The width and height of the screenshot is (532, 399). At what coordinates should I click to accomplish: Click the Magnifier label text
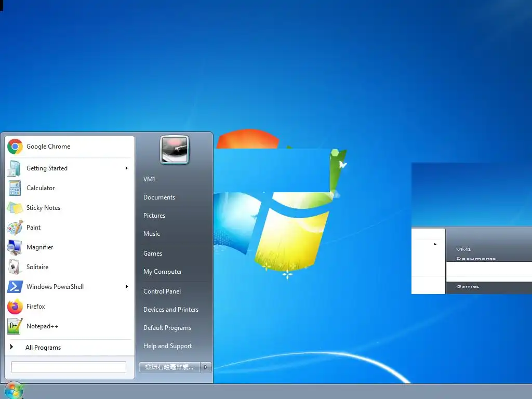coord(39,247)
